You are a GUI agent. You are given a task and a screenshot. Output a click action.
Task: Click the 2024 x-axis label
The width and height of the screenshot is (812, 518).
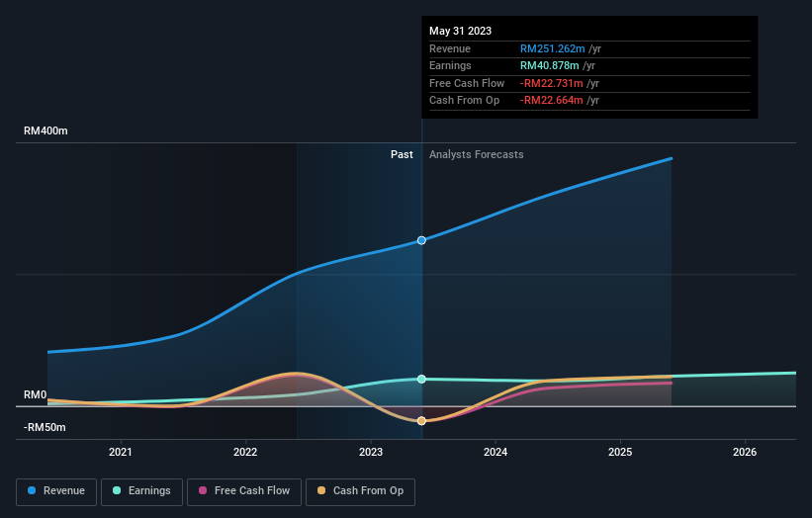(x=496, y=452)
